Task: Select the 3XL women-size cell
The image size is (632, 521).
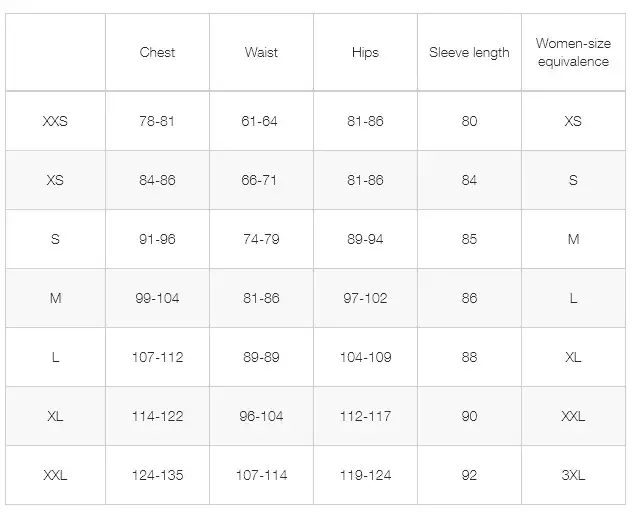Action: (572, 475)
